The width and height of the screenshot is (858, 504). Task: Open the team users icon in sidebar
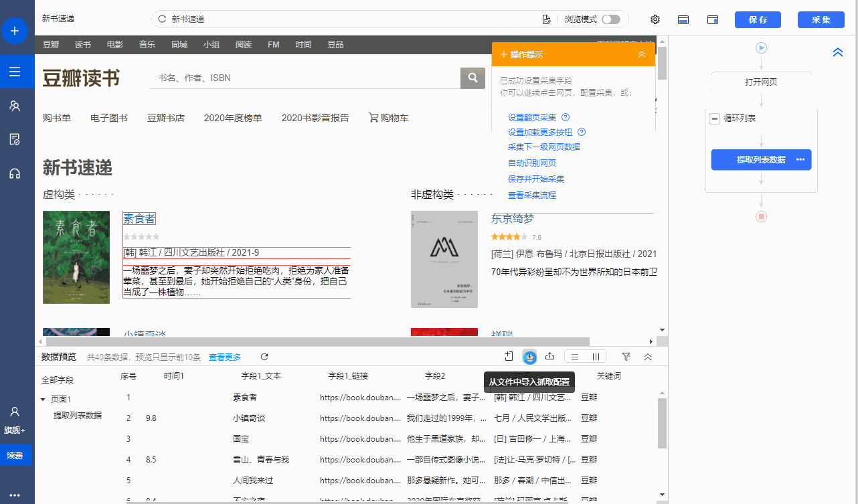click(x=15, y=106)
